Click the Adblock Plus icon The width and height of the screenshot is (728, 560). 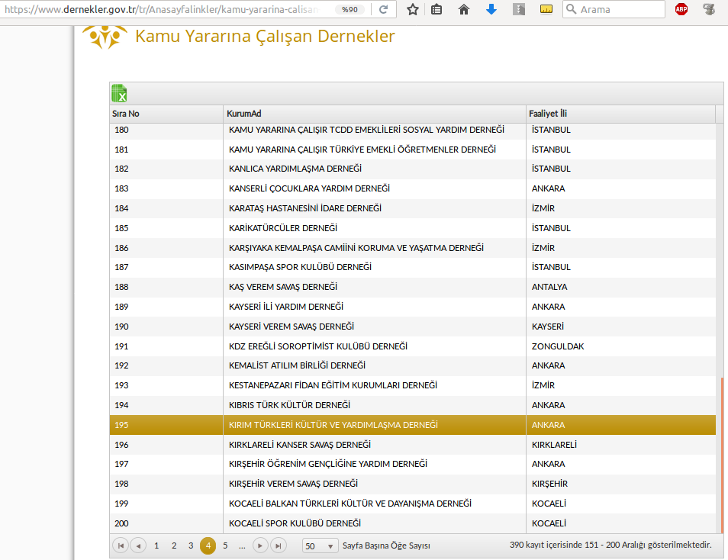coord(681,10)
